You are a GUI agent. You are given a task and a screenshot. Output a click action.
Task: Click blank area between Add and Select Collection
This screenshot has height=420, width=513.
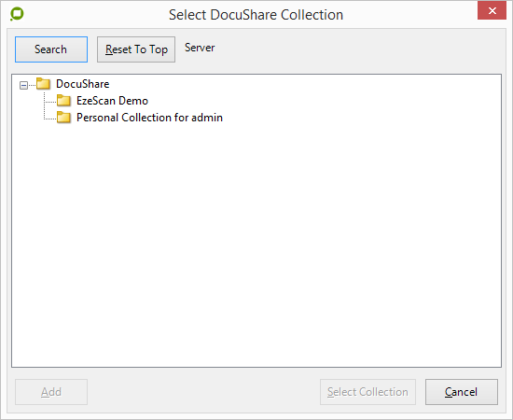coord(202,392)
